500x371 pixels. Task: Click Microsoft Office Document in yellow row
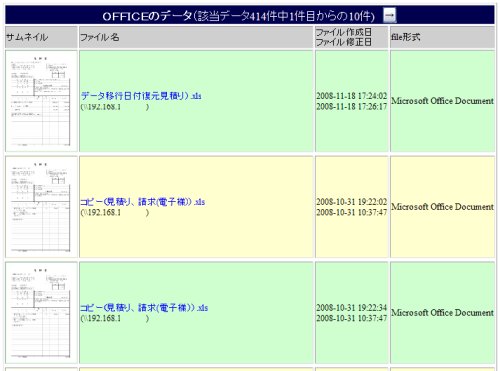tap(442, 207)
